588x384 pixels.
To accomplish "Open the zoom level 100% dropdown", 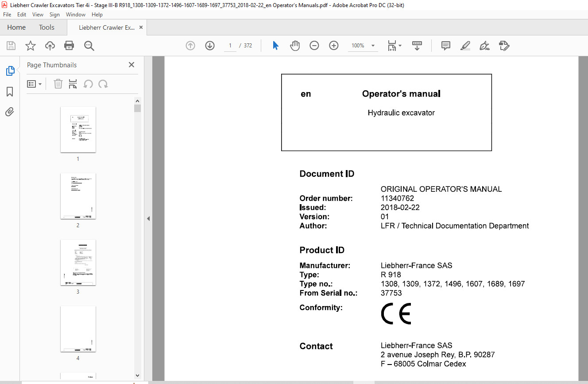I will [x=363, y=46].
